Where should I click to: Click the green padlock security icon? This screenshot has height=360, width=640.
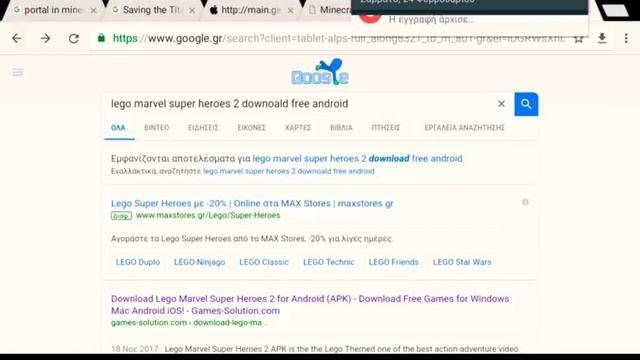point(101,38)
